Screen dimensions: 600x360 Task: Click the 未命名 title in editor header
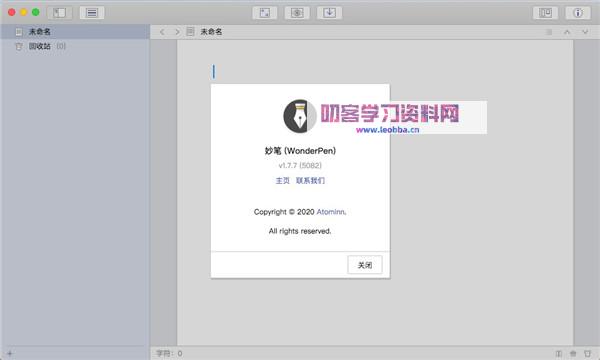coord(211,32)
